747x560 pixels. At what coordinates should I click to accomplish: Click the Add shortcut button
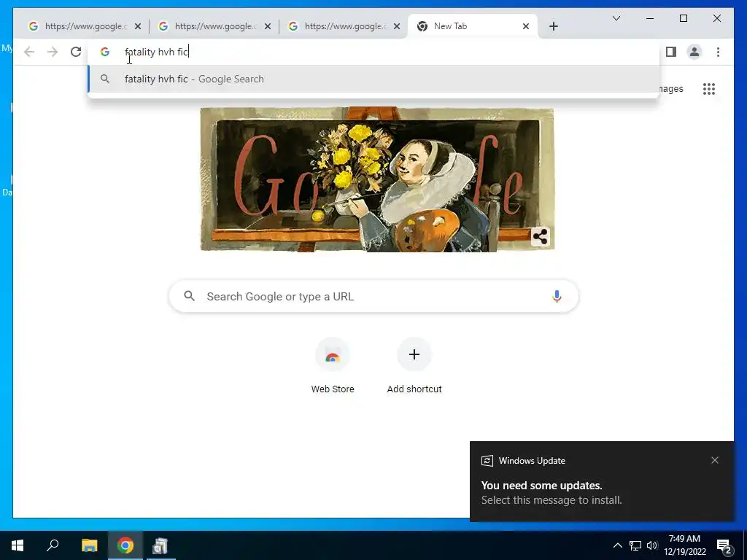click(414, 366)
